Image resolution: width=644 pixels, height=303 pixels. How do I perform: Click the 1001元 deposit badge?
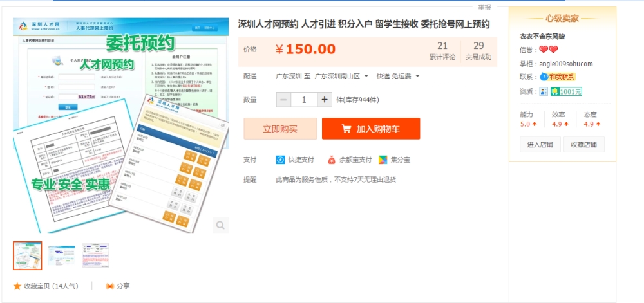[x=566, y=91]
